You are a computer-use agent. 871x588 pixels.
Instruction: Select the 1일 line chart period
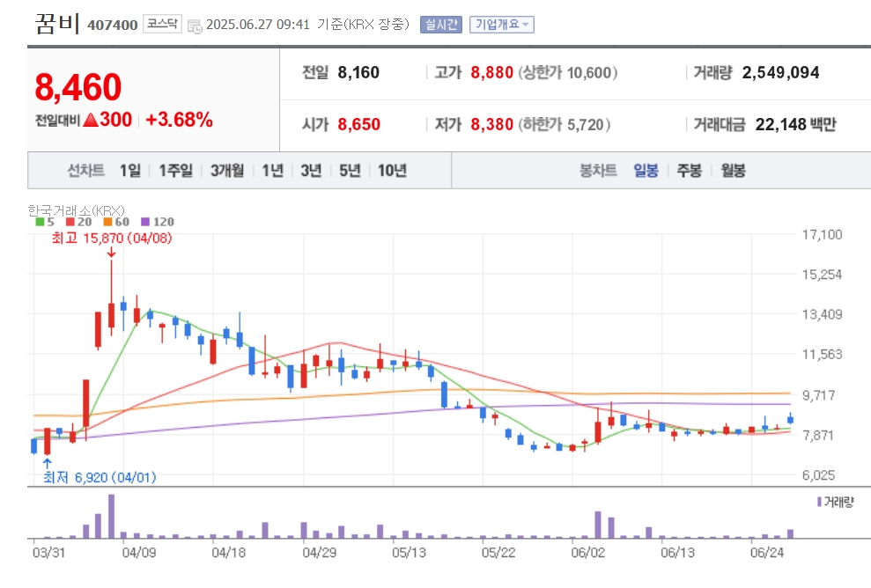130,171
